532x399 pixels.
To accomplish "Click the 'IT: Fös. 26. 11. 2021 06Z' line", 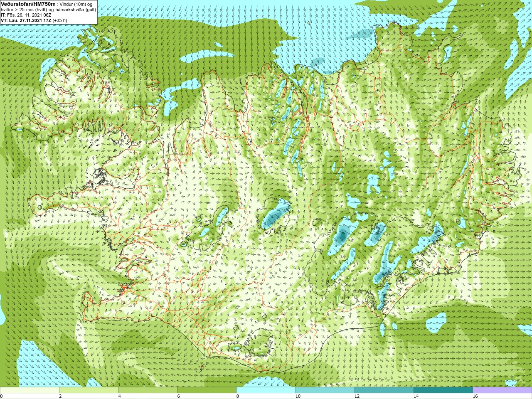I will [x=26, y=15].
